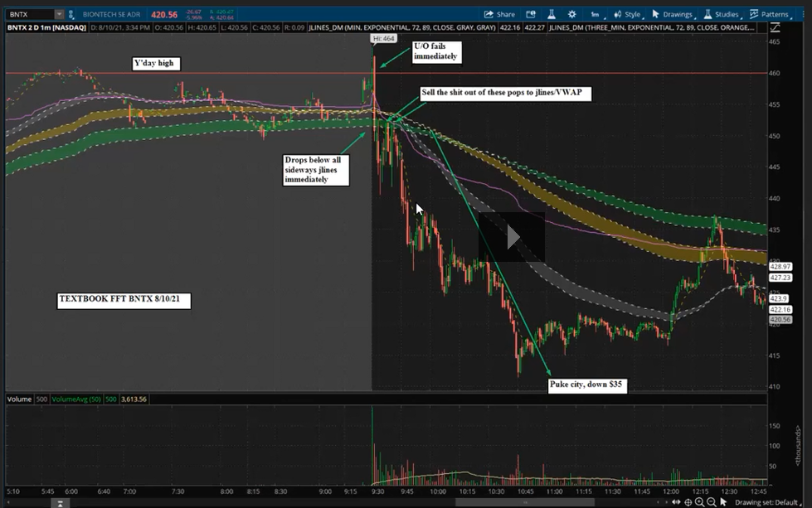Click the zoom out magnifier icon
This screenshot has height=508, width=812.
tap(712, 502)
